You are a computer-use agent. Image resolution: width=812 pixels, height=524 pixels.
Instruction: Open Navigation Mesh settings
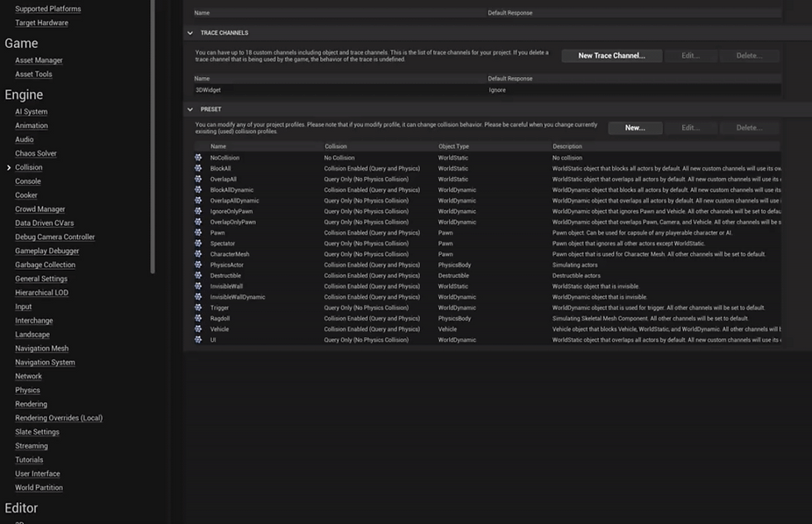(x=42, y=349)
